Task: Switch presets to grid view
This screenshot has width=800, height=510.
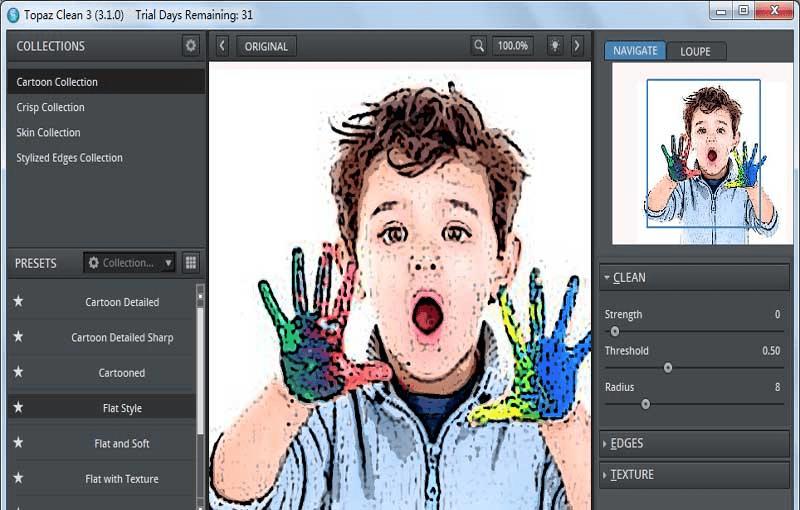Action: (x=191, y=263)
